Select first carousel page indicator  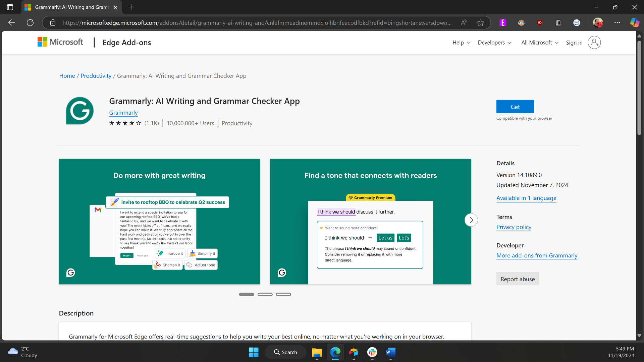pos(247,294)
